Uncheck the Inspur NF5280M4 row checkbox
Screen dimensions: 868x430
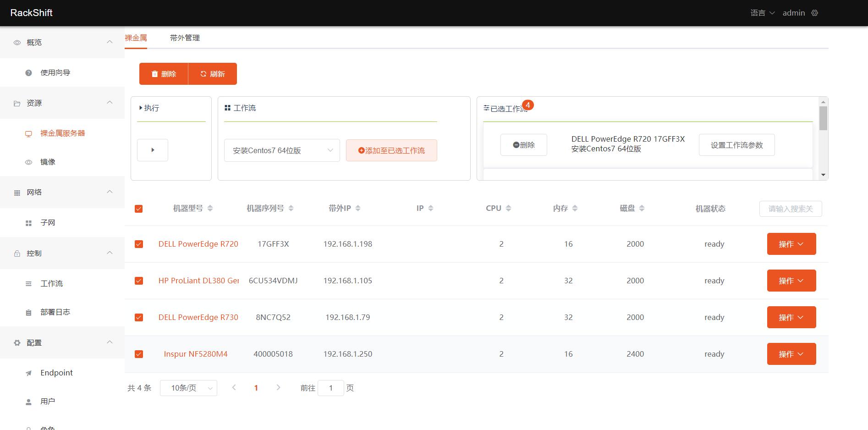(x=139, y=354)
